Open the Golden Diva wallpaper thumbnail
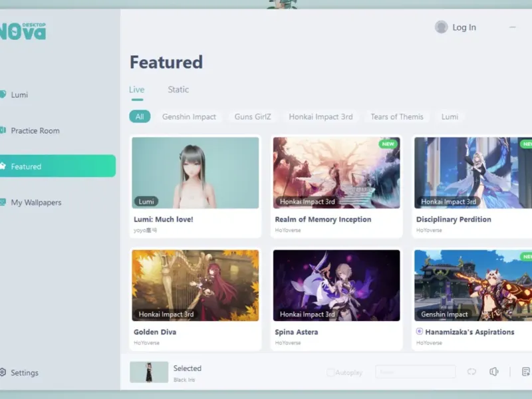532x399 pixels. [196, 285]
